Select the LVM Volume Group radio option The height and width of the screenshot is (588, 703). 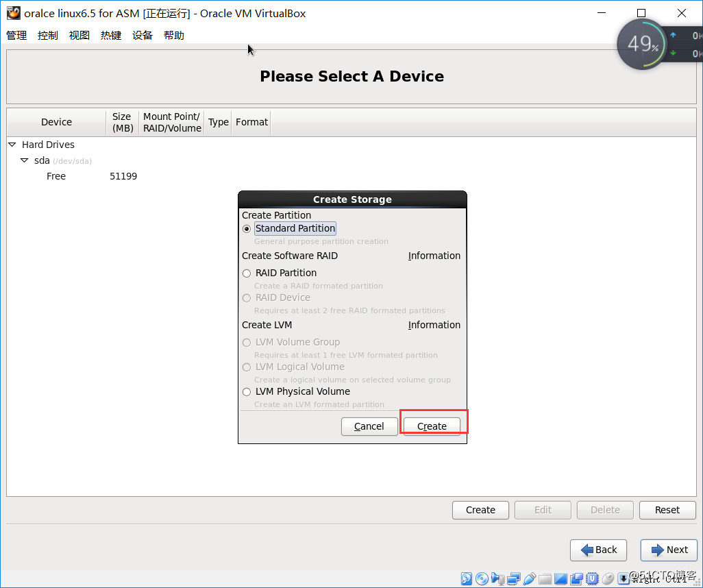click(247, 343)
